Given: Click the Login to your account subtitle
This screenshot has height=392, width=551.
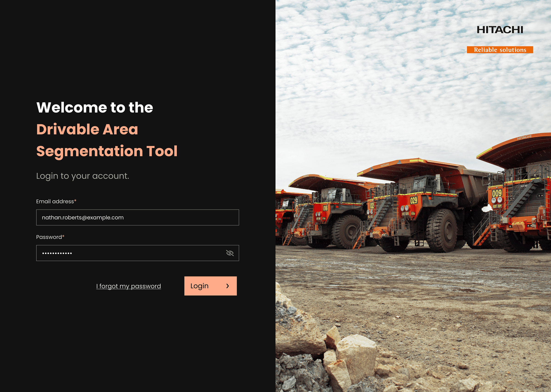Looking at the screenshot, I should (83, 176).
